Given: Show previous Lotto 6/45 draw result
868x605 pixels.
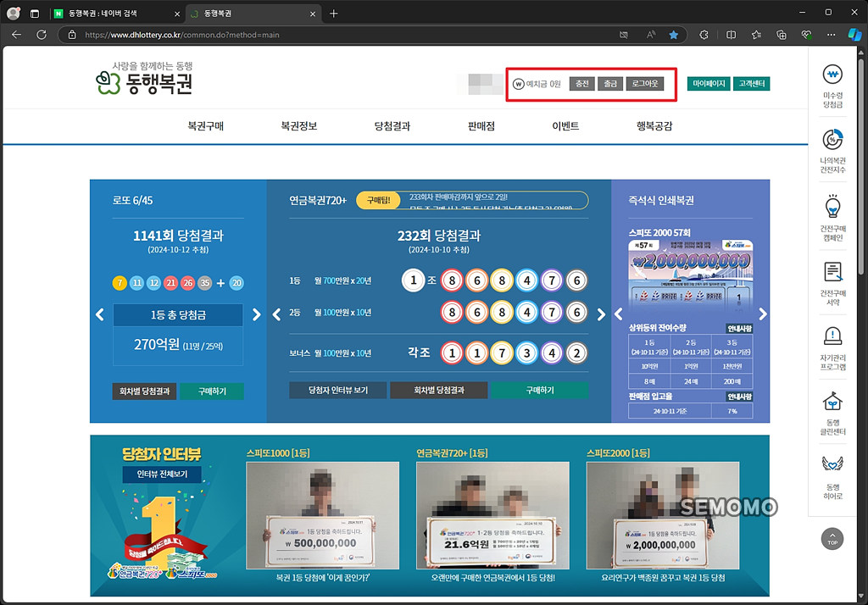Looking at the screenshot, I should tap(100, 314).
